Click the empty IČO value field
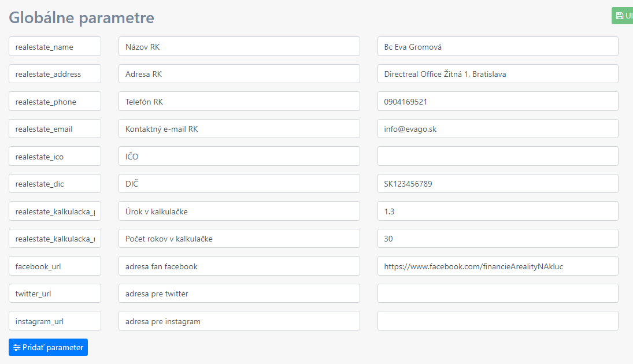 (497, 156)
